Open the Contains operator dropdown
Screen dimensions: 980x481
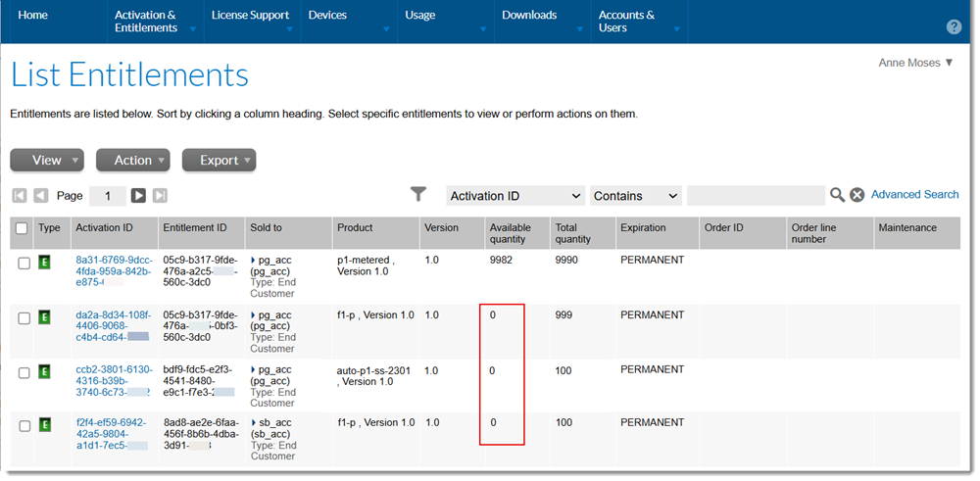pos(636,196)
